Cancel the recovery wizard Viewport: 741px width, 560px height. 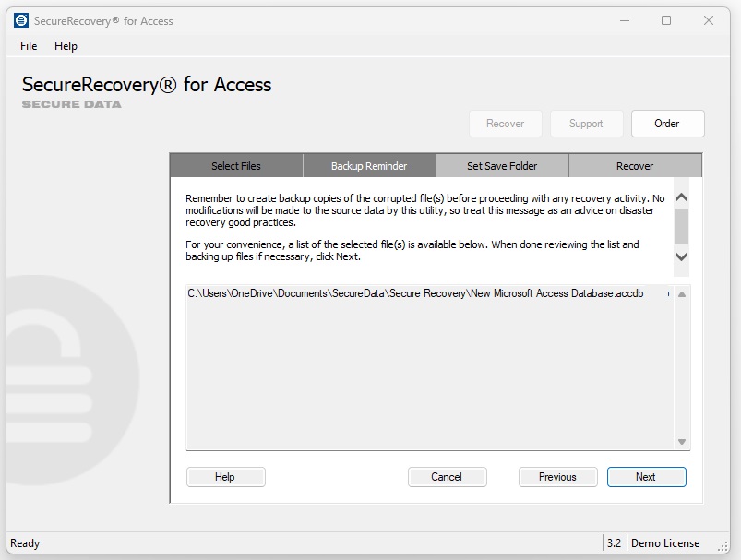(x=447, y=477)
